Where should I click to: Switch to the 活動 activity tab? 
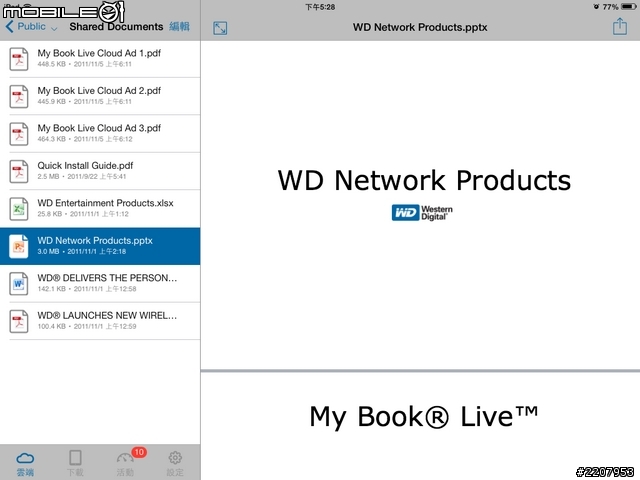[x=125, y=463]
